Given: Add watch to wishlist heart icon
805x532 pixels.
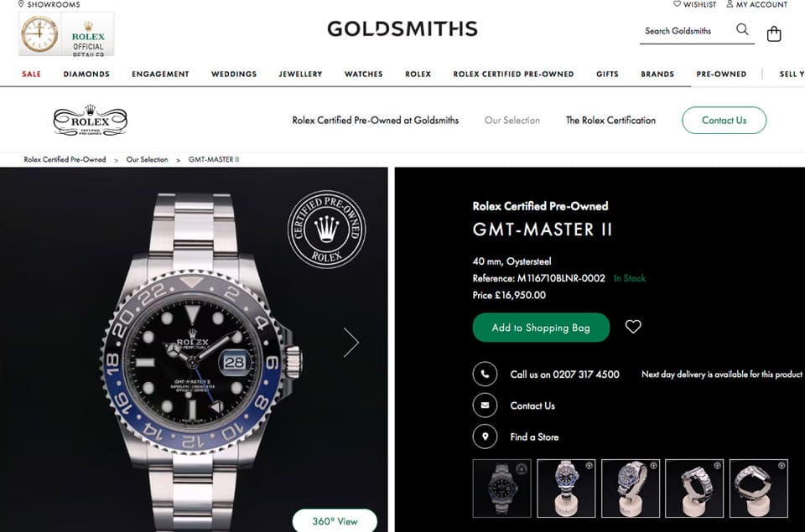Looking at the screenshot, I should (633, 326).
